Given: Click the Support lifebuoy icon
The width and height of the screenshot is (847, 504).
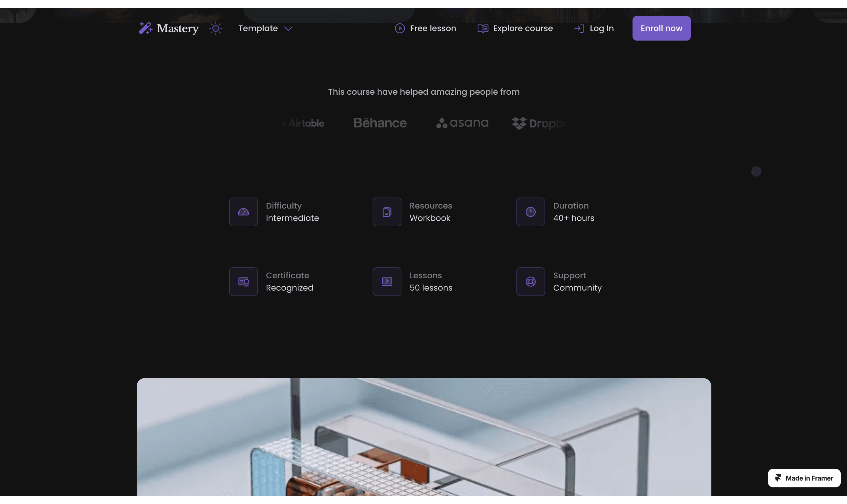Looking at the screenshot, I should (530, 282).
